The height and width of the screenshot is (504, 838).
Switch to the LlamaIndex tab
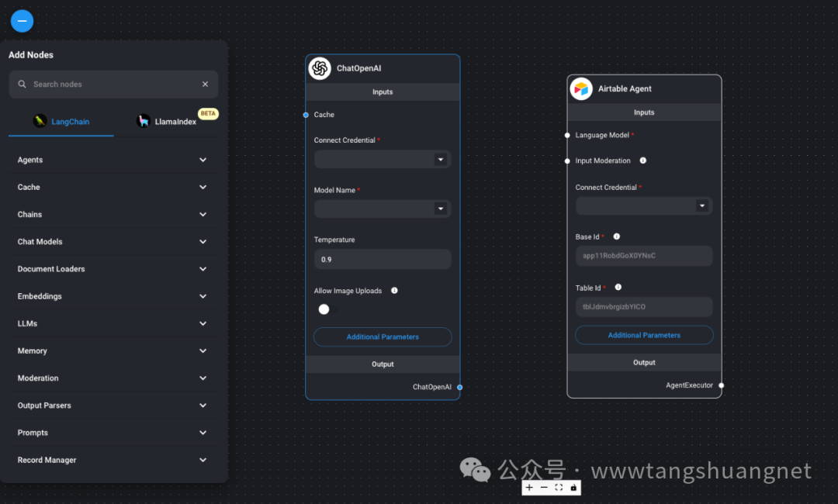click(x=166, y=122)
